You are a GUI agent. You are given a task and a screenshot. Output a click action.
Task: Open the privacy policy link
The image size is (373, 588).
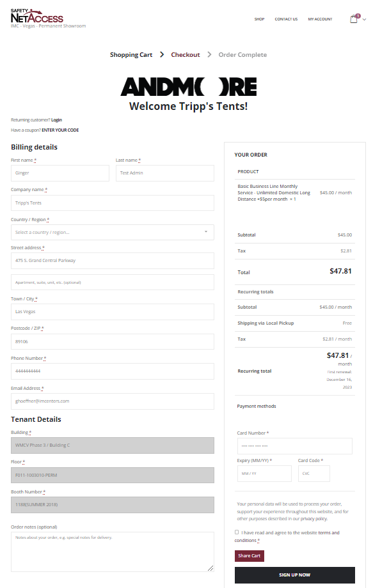[x=313, y=519]
